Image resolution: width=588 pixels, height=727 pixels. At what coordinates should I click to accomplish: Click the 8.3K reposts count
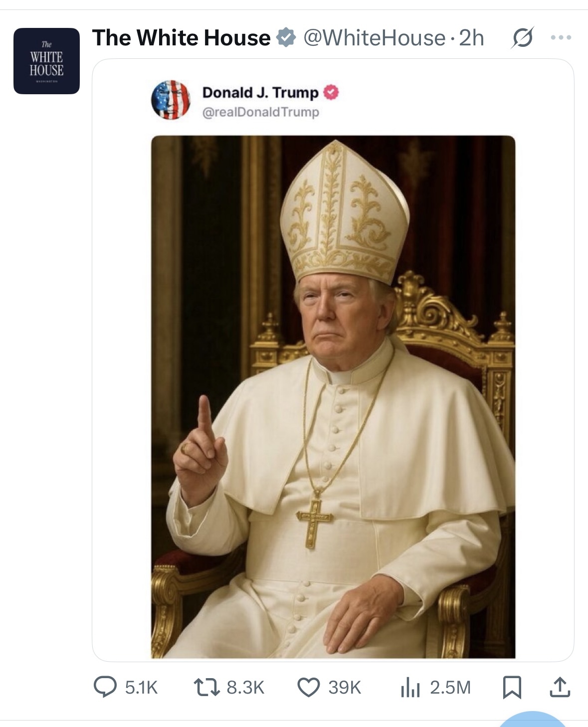point(245,688)
